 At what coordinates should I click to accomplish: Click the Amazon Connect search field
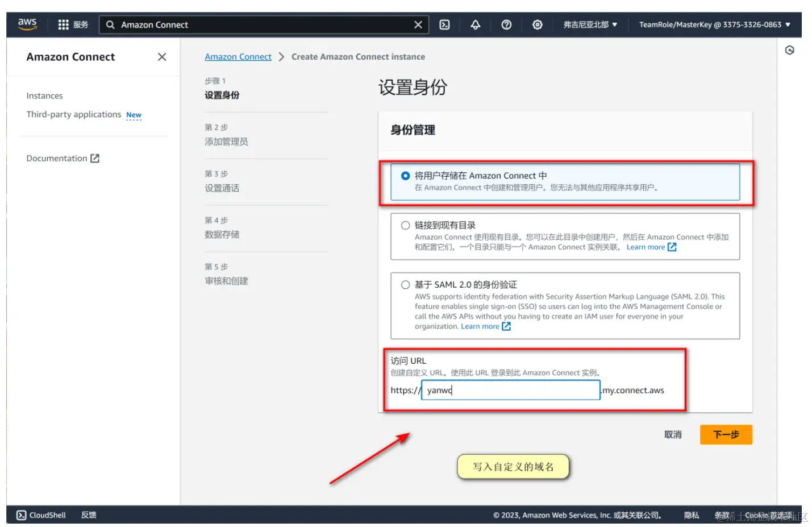point(264,24)
